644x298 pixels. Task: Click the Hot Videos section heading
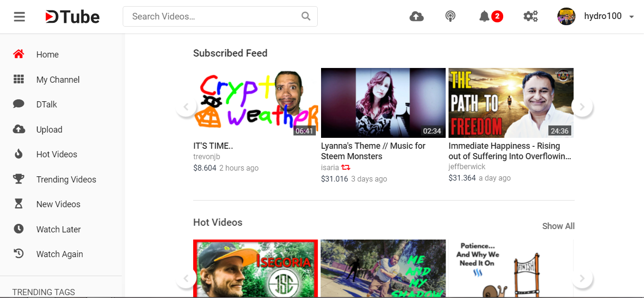click(x=218, y=222)
